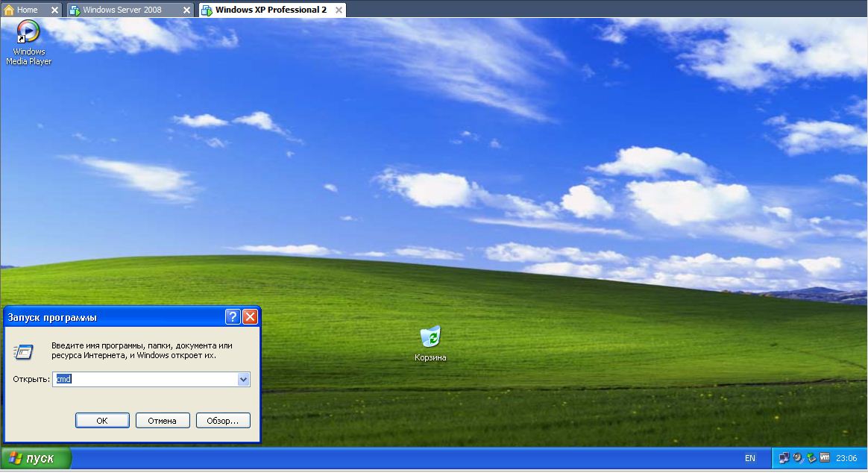Confirm with the OK button

[102, 420]
